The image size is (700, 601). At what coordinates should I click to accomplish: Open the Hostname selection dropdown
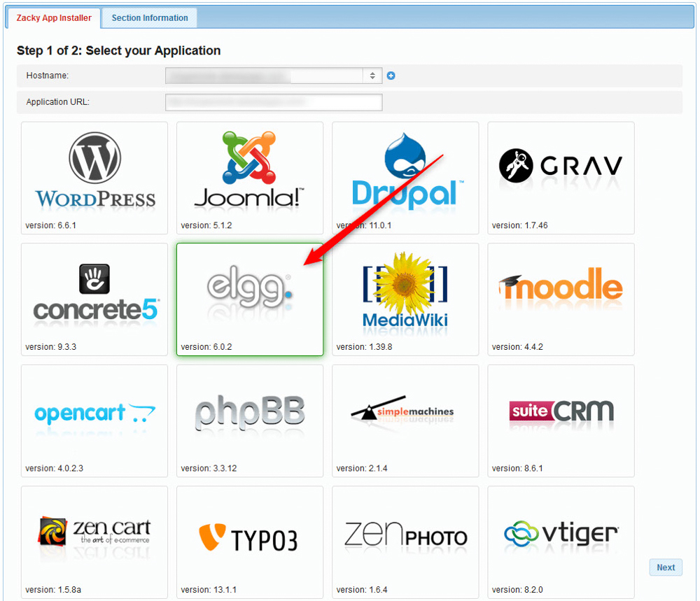[x=372, y=76]
